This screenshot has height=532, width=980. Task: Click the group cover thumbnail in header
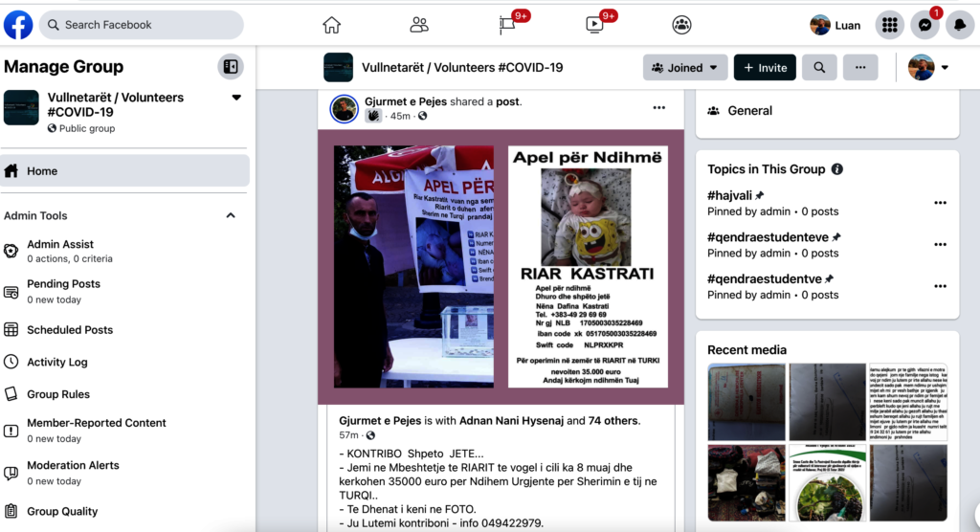click(338, 68)
